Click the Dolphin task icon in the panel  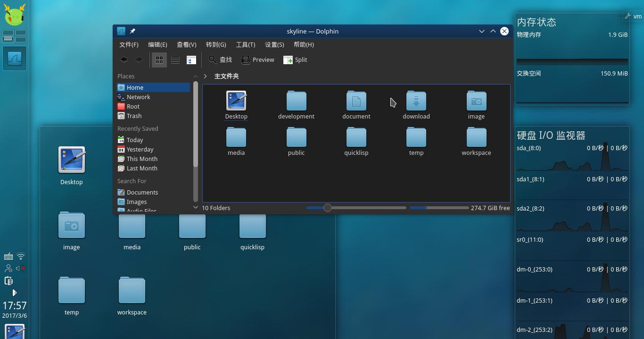14,59
